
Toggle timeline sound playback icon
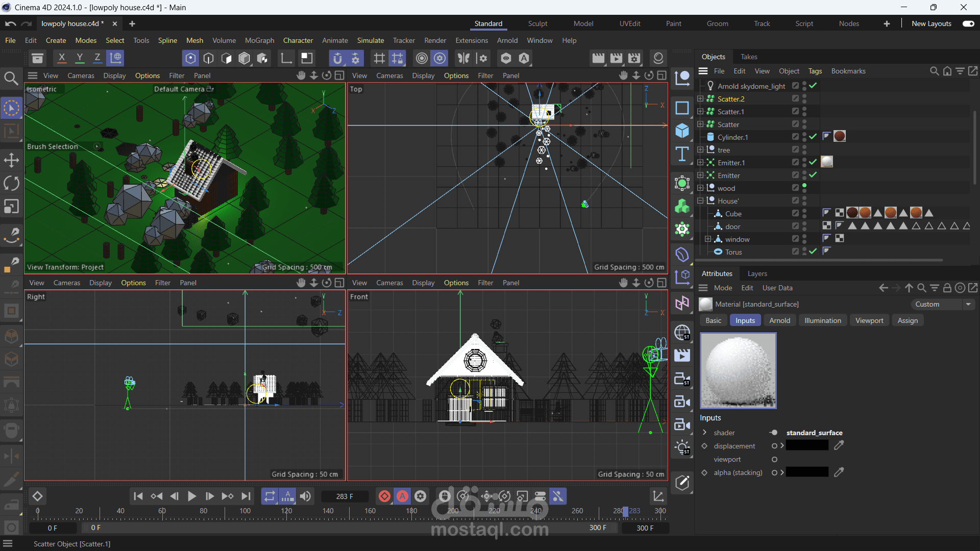306,496
